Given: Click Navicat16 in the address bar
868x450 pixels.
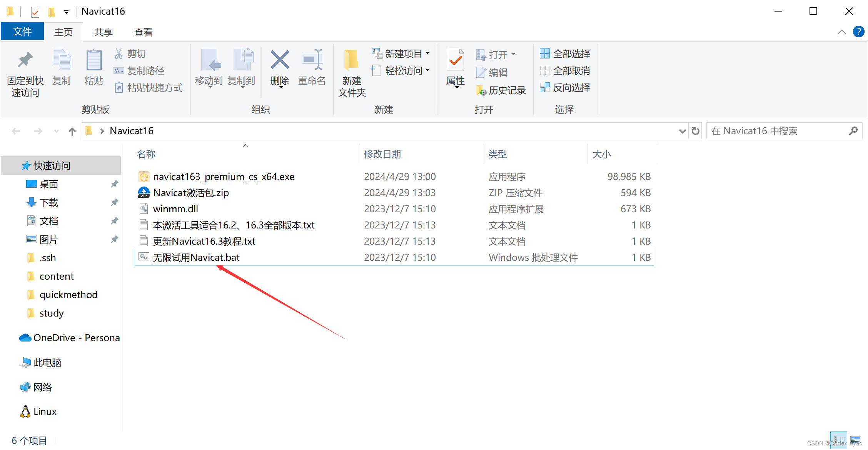Looking at the screenshot, I should point(132,131).
